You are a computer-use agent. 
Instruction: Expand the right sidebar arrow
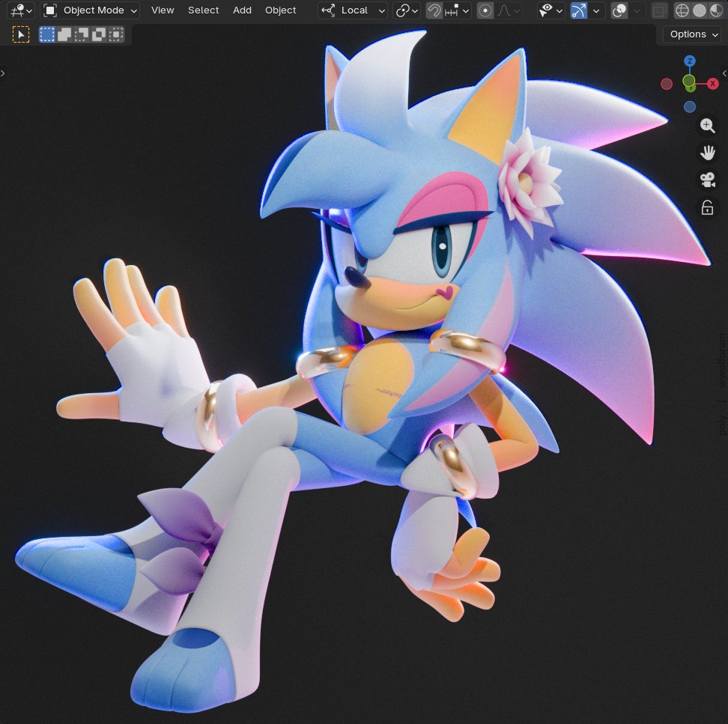[x=724, y=73]
